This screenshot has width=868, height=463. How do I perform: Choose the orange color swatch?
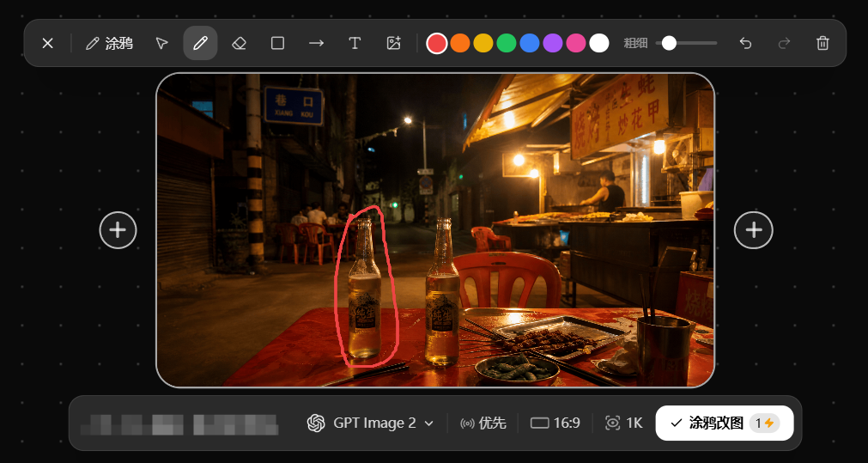[460, 43]
